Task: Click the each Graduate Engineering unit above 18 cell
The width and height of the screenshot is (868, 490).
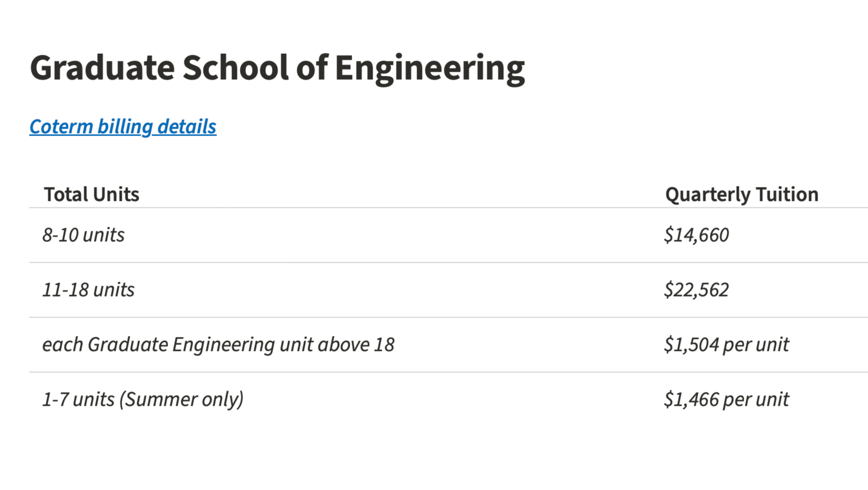Action: pos(218,344)
